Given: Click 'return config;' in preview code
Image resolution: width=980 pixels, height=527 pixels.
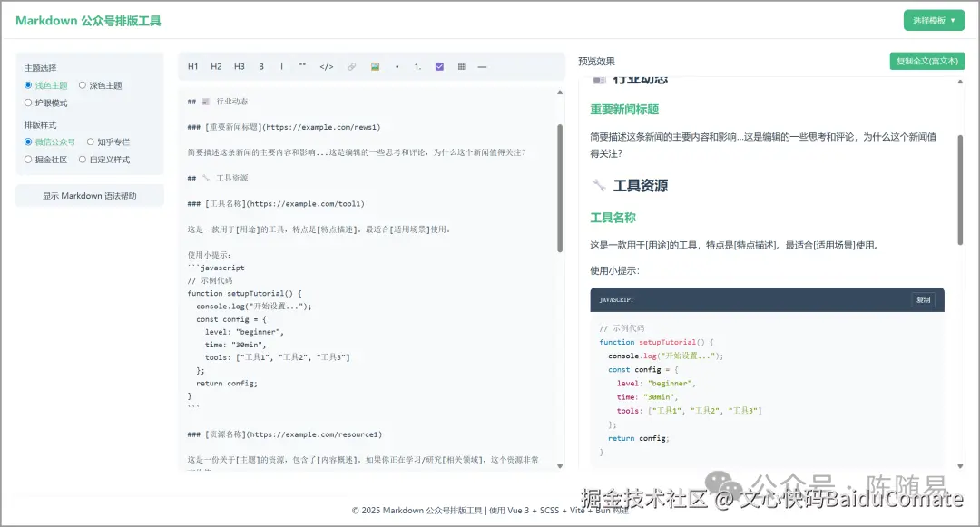Looking at the screenshot, I should [x=638, y=438].
